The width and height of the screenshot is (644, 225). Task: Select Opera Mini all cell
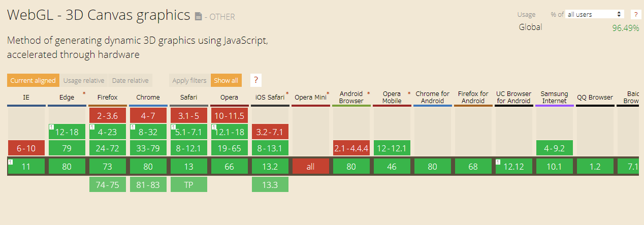click(310, 166)
